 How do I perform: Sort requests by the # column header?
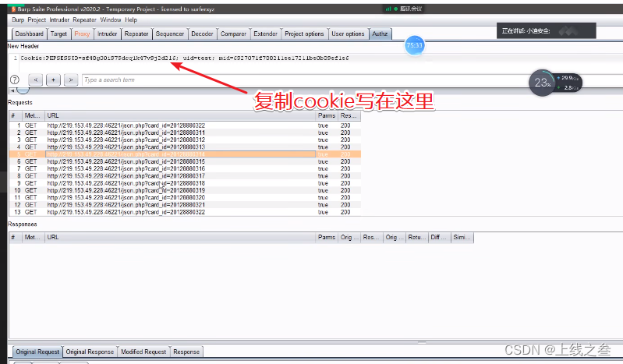[x=15, y=115]
